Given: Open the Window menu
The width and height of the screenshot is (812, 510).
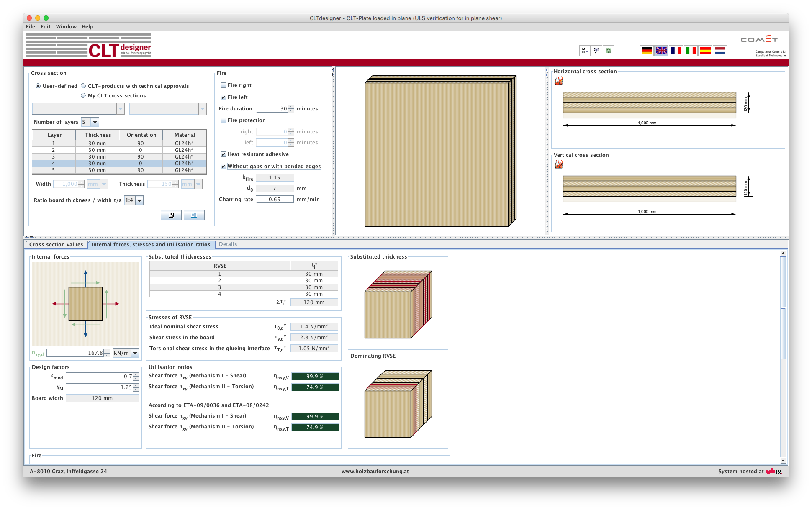Looking at the screenshot, I should 66,27.
